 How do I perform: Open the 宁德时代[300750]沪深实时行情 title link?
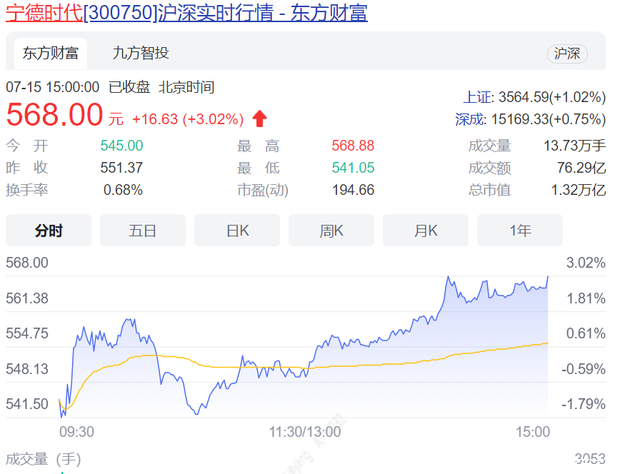tap(187, 13)
